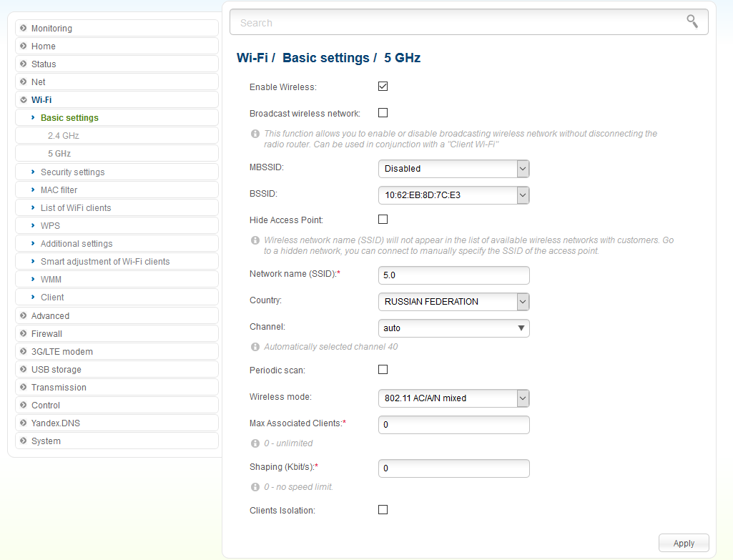Click the Network name (SSID) input field
The width and height of the screenshot is (733, 560).
[453, 275]
